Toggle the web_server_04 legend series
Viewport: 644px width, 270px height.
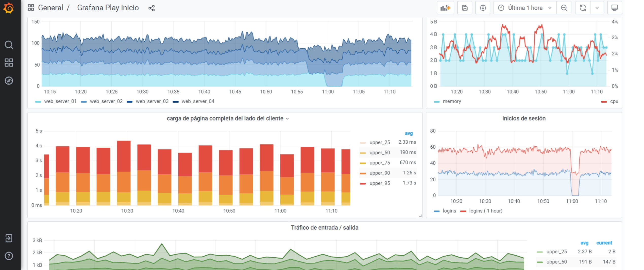(198, 101)
